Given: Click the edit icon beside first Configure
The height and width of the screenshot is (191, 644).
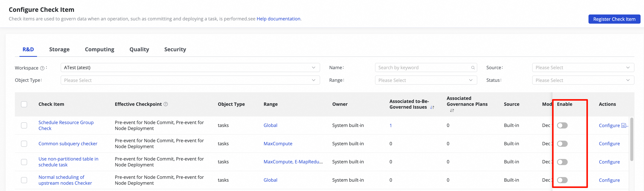Looking at the screenshot, I should [624, 125].
